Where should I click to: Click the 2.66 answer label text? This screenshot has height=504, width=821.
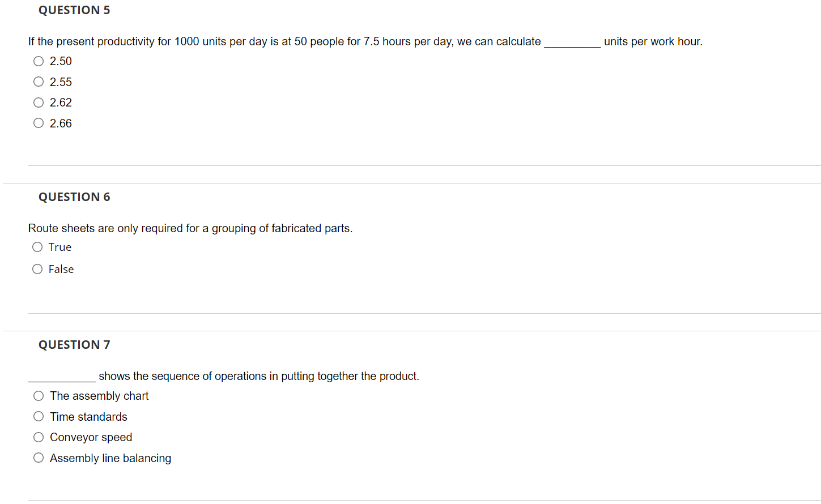point(60,123)
